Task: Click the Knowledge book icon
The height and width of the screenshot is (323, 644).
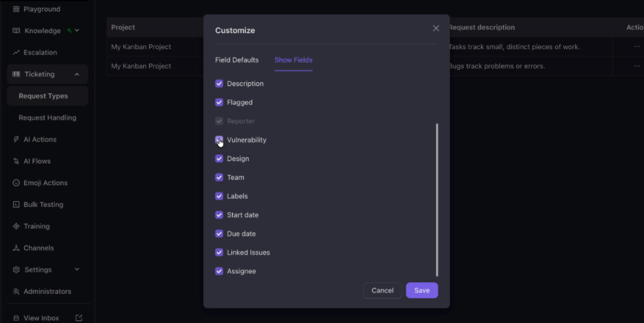Action: point(16,31)
